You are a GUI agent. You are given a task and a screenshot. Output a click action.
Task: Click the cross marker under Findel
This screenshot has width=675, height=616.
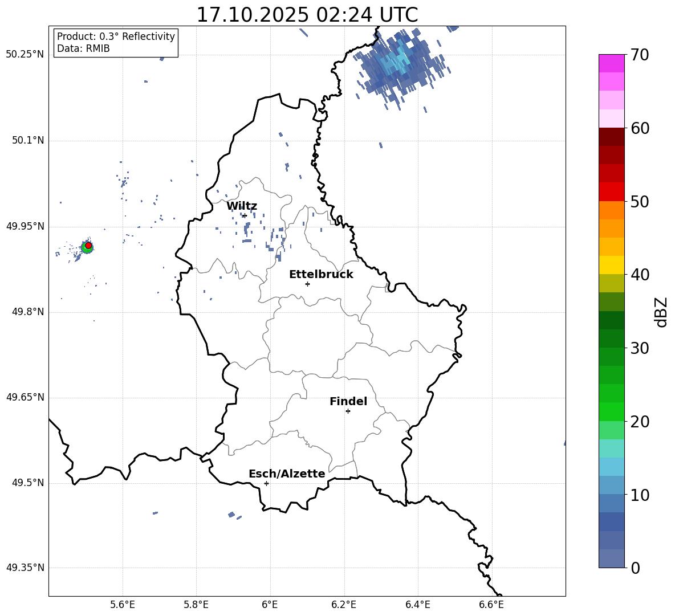coord(348,411)
